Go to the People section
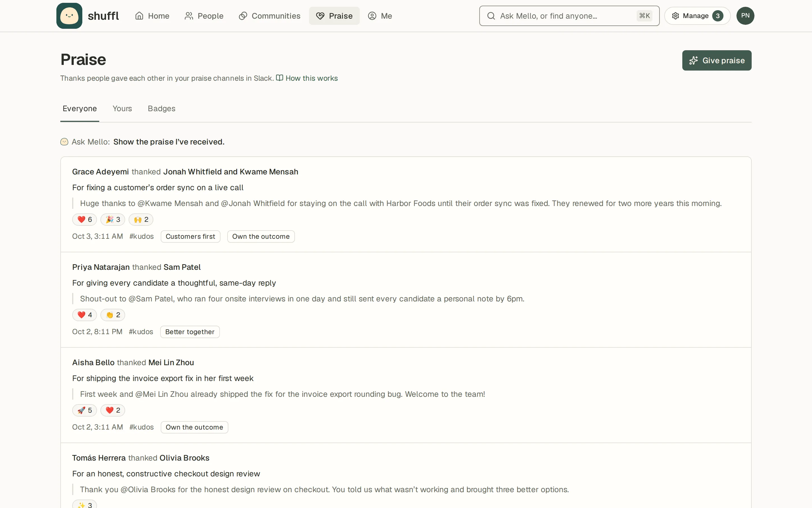This screenshot has width=812, height=508. click(x=204, y=16)
